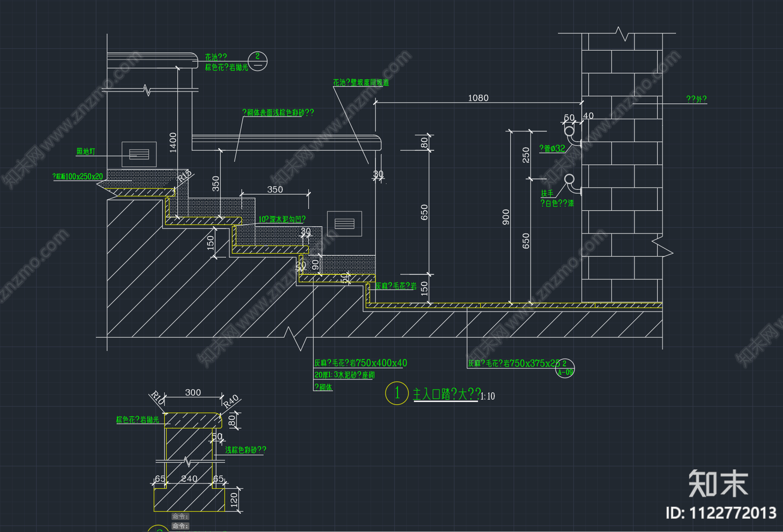Select the 扶手 handrail label

coord(547,194)
